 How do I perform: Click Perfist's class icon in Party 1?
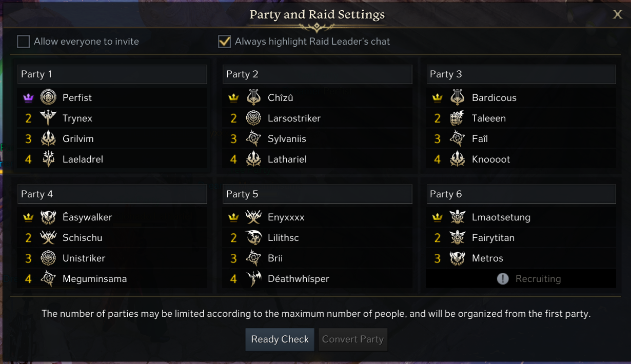coord(48,97)
